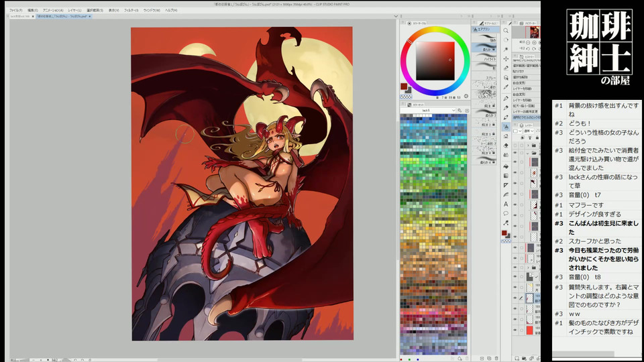Select the Move layer cross-arrow tool

pos(506,59)
